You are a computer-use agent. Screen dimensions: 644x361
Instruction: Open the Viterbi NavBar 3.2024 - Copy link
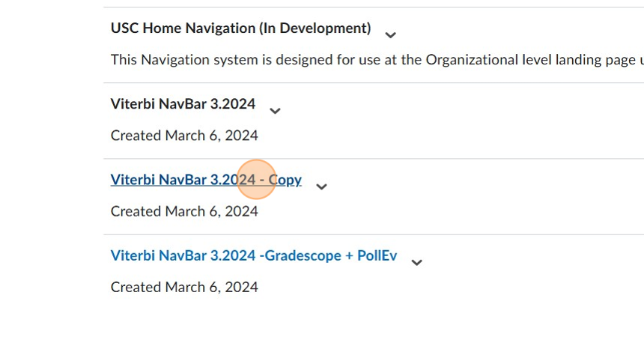point(205,180)
